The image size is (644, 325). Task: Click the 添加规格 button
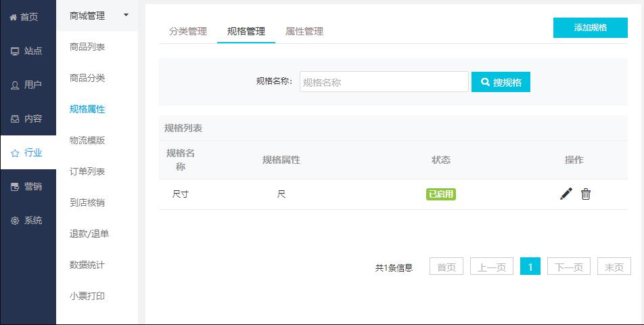point(590,28)
